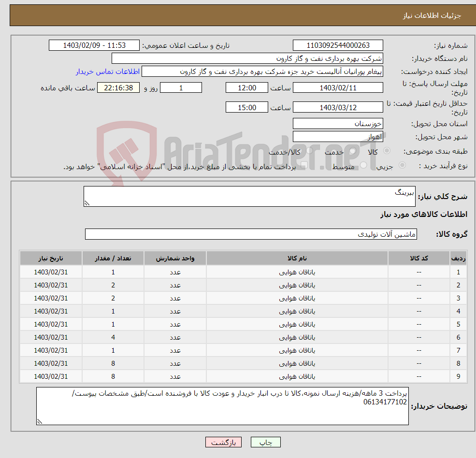The height and width of the screenshot is (458, 476).
Task: Click the deadline time field 12:00
Action: click(247, 88)
